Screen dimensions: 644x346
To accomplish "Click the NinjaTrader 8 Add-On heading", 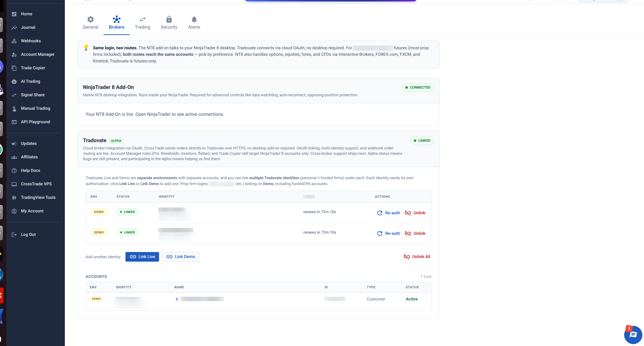I will pos(108,87).
